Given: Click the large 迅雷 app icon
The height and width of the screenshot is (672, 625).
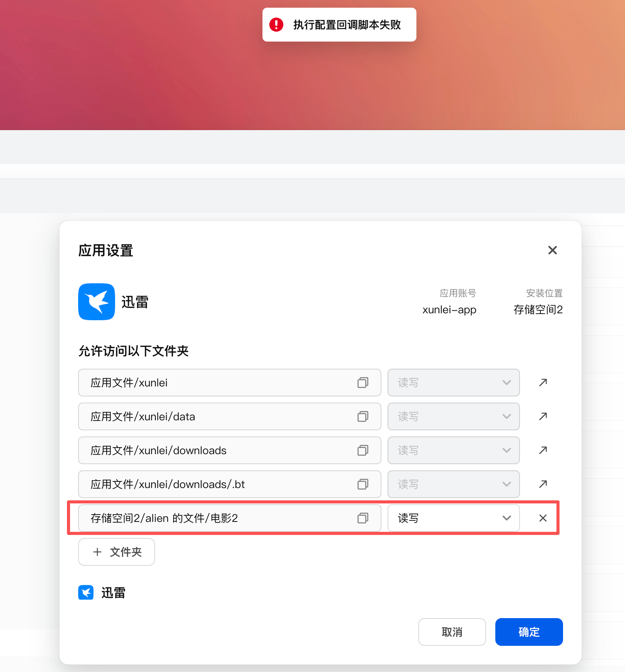Looking at the screenshot, I should 97,302.
